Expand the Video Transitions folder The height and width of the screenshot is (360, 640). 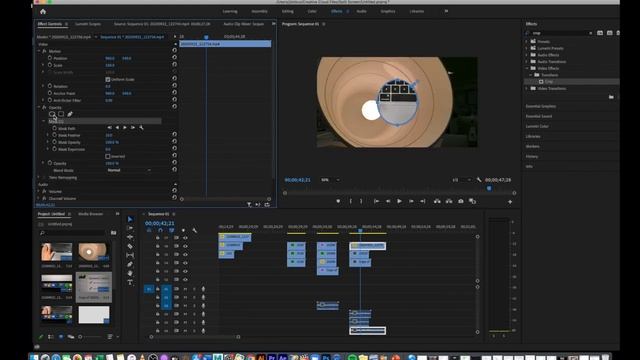(x=527, y=88)
